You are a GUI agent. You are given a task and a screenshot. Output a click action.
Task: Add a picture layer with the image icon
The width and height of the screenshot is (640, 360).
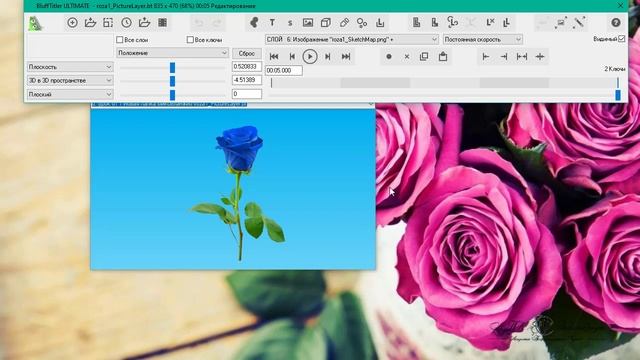(x=308, y=22)
